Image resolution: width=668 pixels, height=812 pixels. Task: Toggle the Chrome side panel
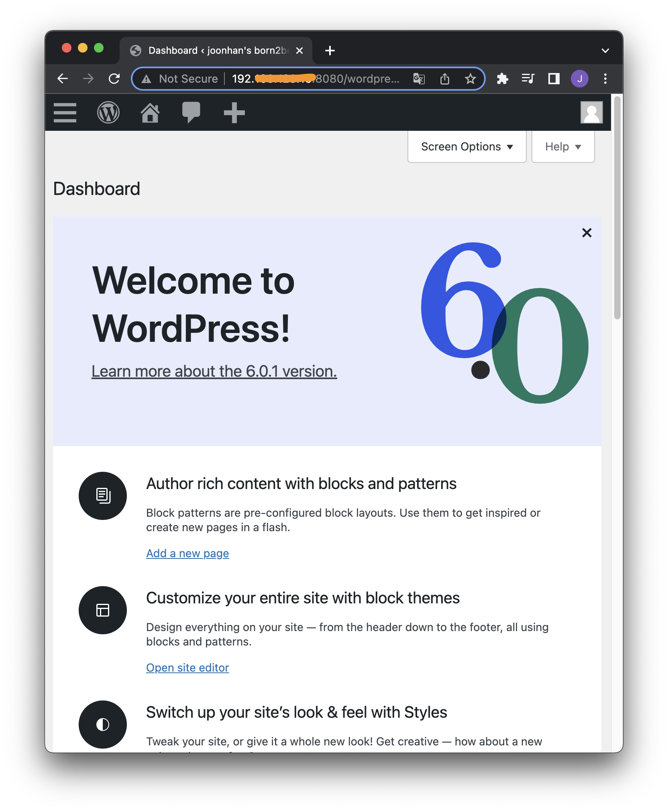[x=554, y=79]
